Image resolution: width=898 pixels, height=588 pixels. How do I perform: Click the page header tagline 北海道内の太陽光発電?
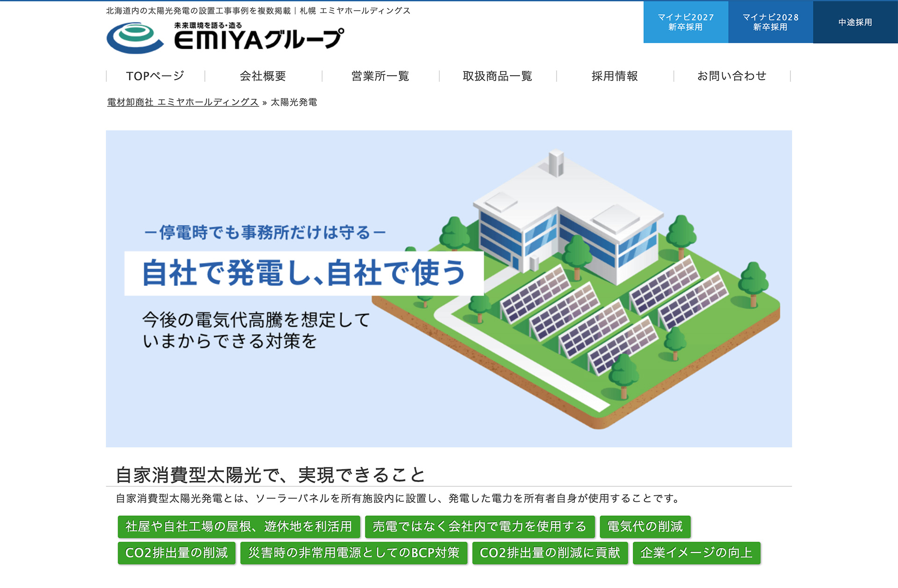coord(258,11)
